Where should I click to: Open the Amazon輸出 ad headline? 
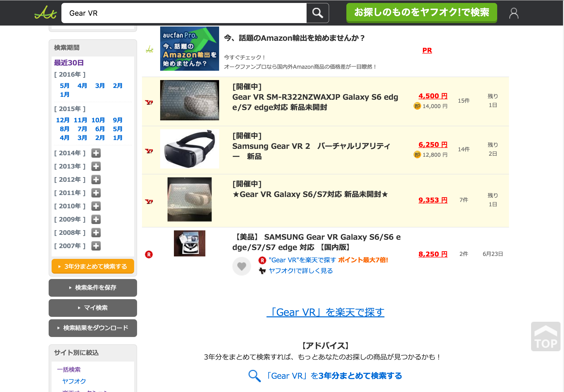[x=294, y=38]
